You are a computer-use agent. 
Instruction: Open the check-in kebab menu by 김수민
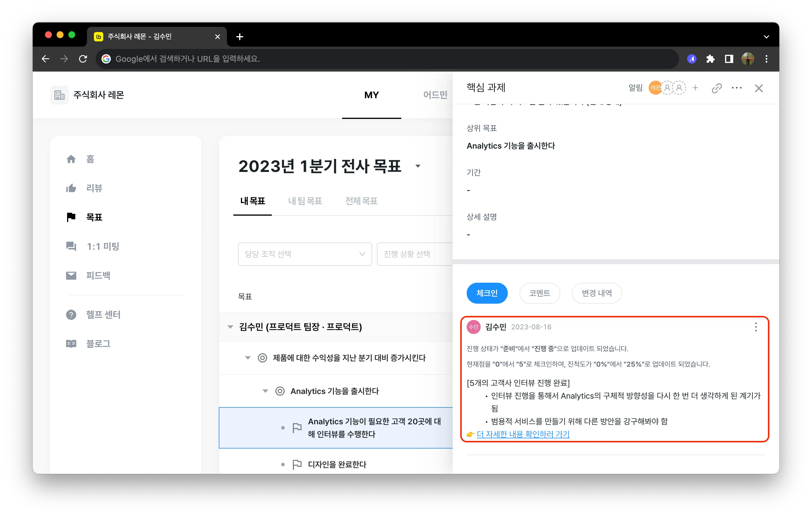pos(756,327)
